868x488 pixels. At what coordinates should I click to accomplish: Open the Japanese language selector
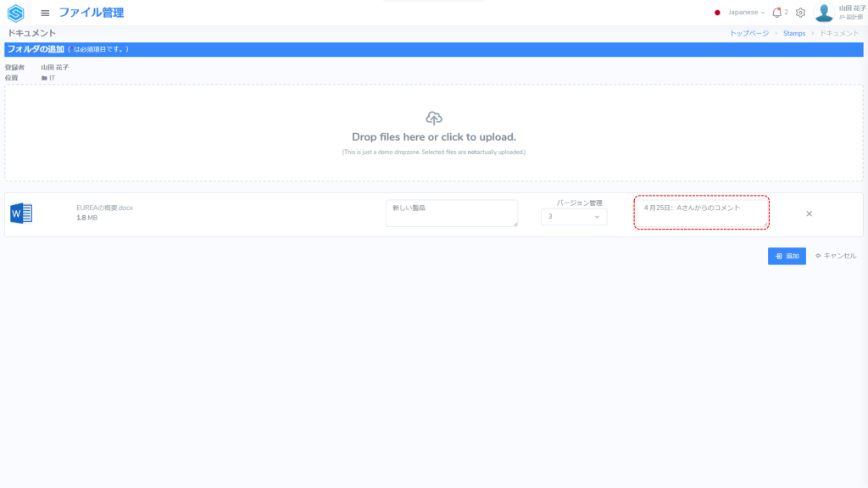click(740, 13)
